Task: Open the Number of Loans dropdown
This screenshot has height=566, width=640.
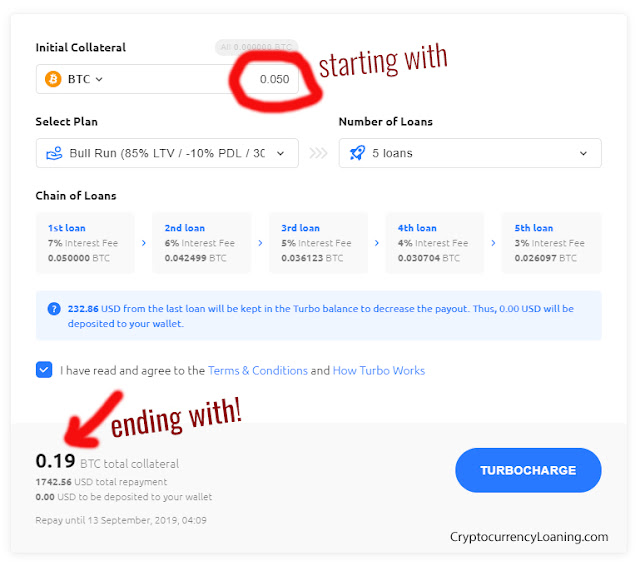Action: [470, 153]
